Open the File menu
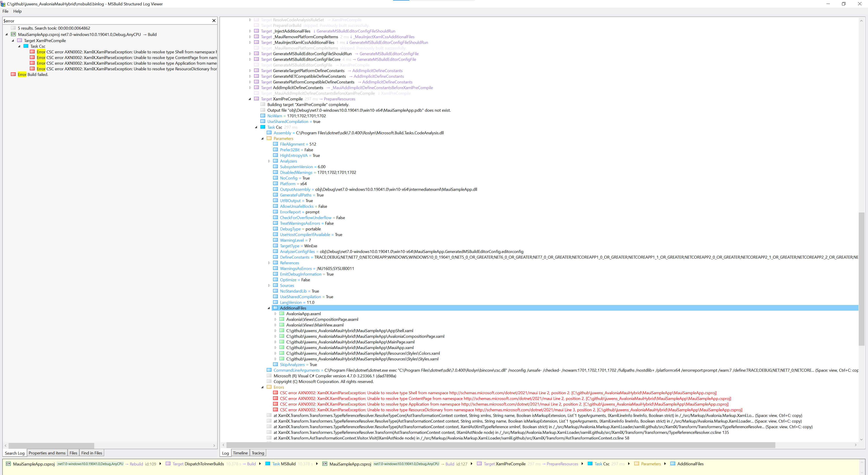 pyautogui.click(x=5, y=11)
